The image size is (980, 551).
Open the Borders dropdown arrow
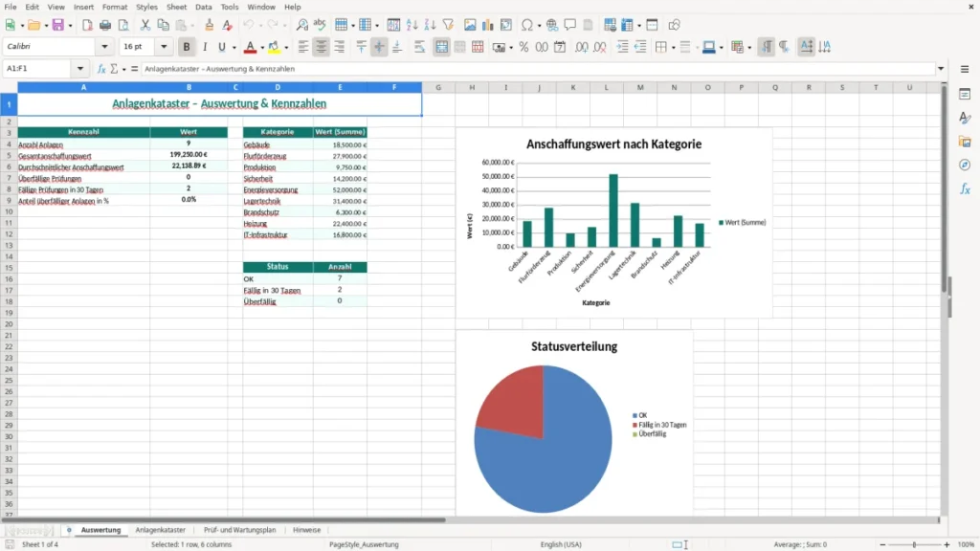pyautogui.click(x=673, y=48)
